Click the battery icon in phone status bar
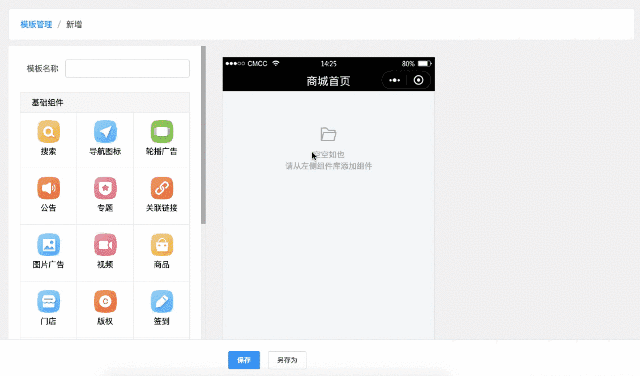The image size is (640, 376). (x=424, y=63)
